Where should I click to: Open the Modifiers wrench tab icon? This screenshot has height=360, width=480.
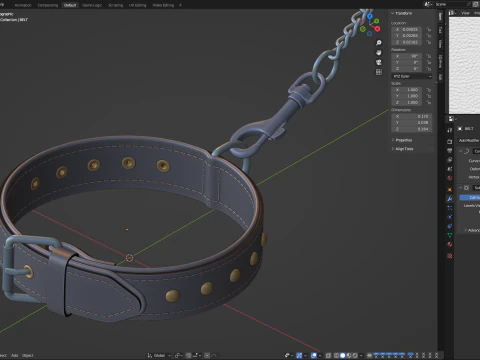coord(450,199)
